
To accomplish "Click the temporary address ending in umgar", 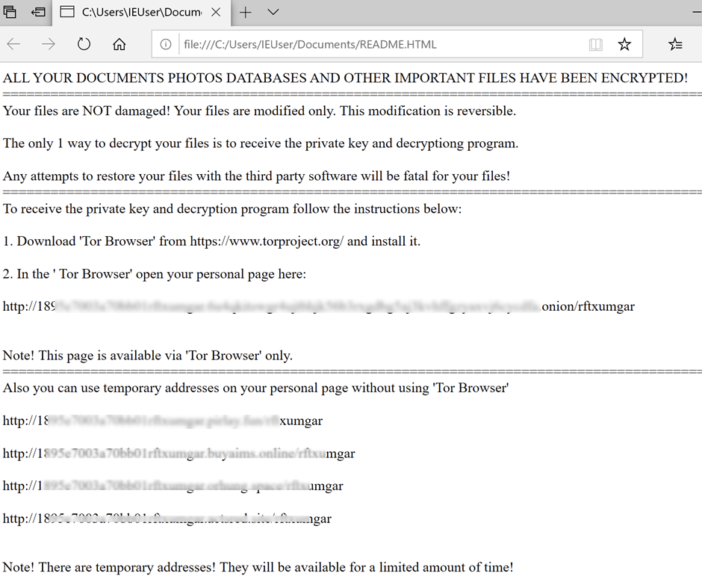I will click(173, 486).
